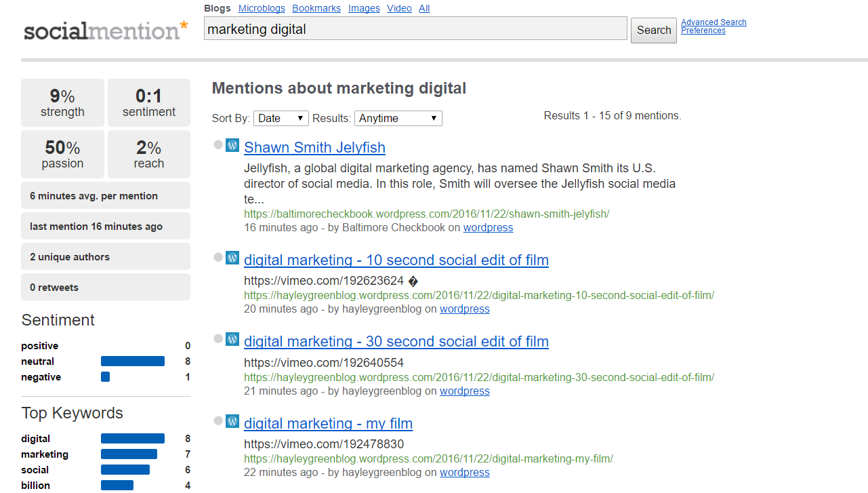Click the social keyword bar
Image resolution: width=868 pixels, height=493 pixels.
point(125,470)
